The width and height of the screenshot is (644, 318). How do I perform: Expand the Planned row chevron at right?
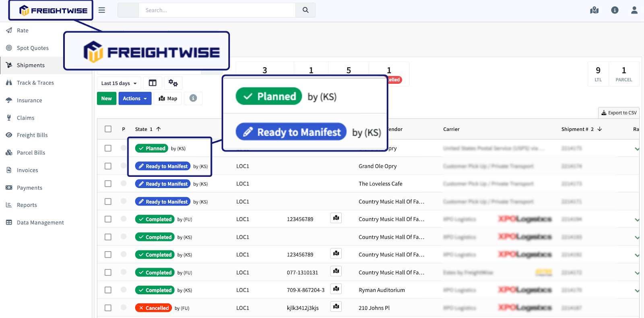[x=637, y=149]
